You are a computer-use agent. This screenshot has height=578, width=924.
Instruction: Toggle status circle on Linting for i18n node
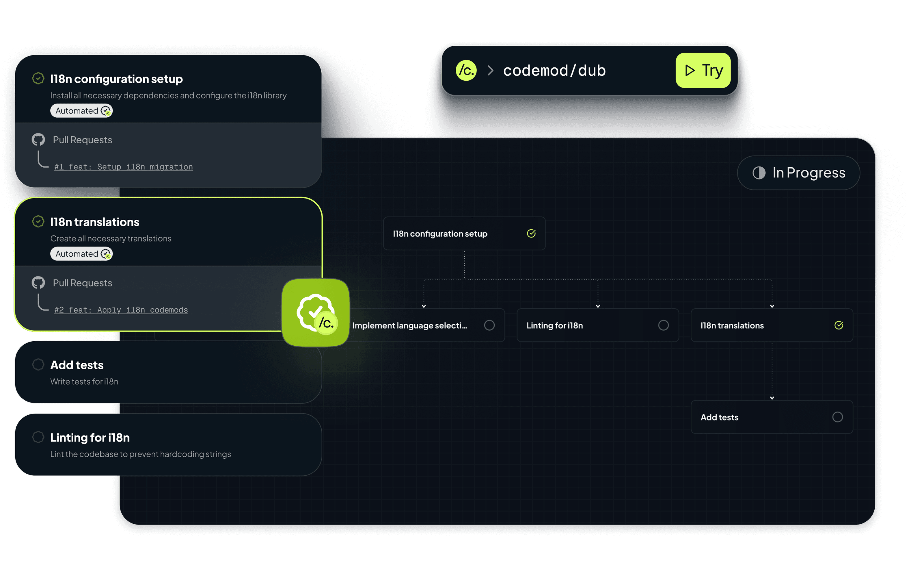pos(663,325)
